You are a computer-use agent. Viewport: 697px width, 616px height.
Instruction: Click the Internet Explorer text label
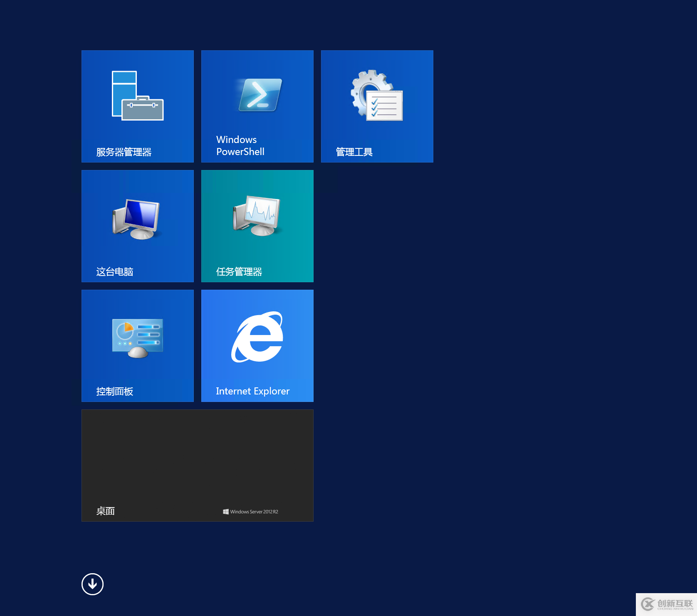click(x=252, y=391)
